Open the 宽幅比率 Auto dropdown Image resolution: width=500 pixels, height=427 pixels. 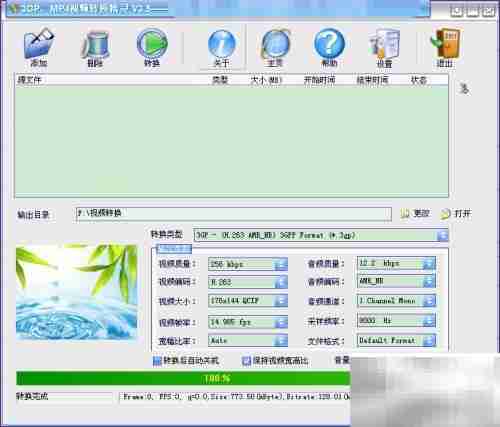248,340
